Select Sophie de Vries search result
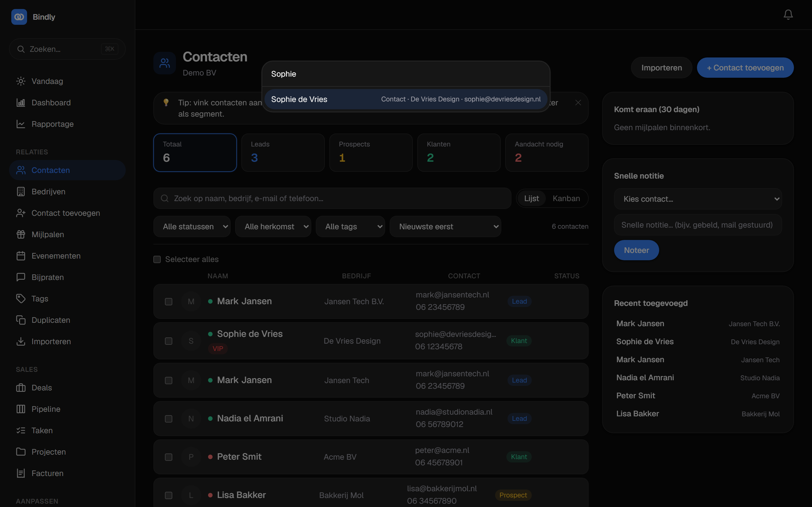 coord(406,99)
